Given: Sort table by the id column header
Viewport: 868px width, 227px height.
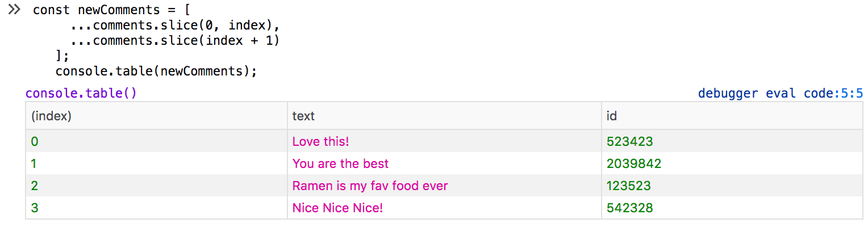Looking at the screenshot, I should tap(612, 116).
